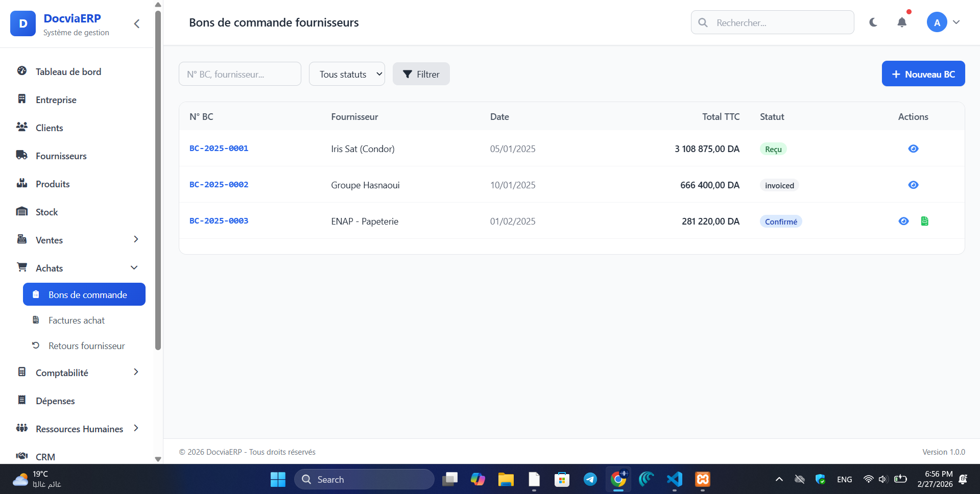View details of BC-2025-0001 eye icon
Viewport: 980px width, 494px height.
coord(913,149)
